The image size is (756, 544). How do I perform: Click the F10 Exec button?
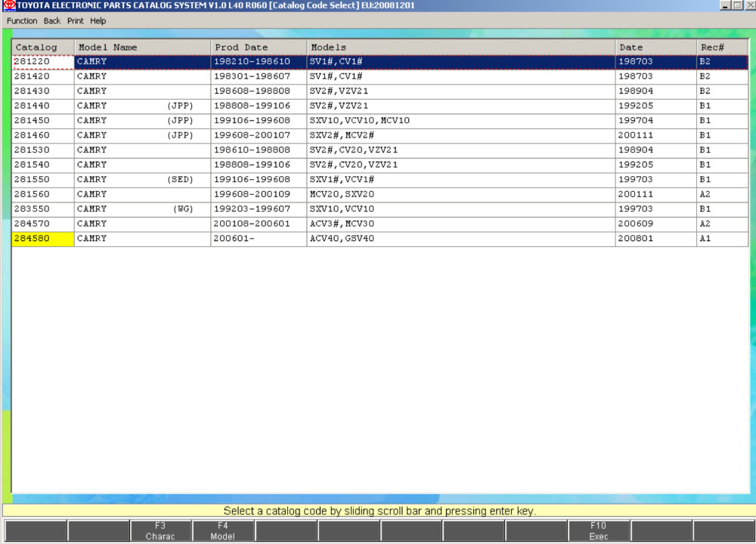coord(598,530)
